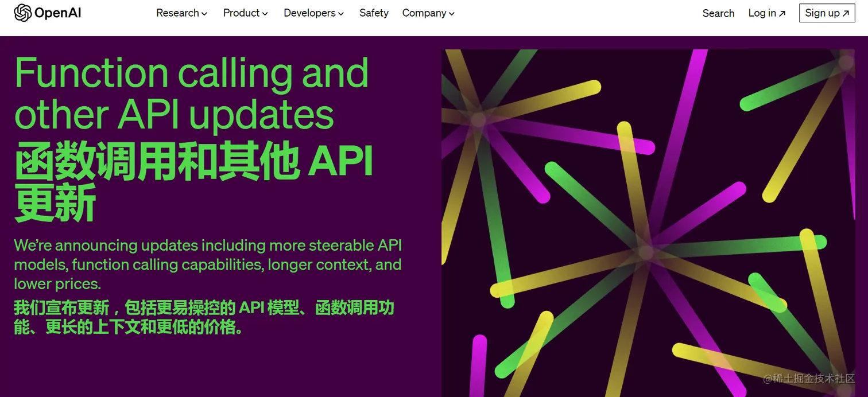Expand the Company menu

[428, 13]
